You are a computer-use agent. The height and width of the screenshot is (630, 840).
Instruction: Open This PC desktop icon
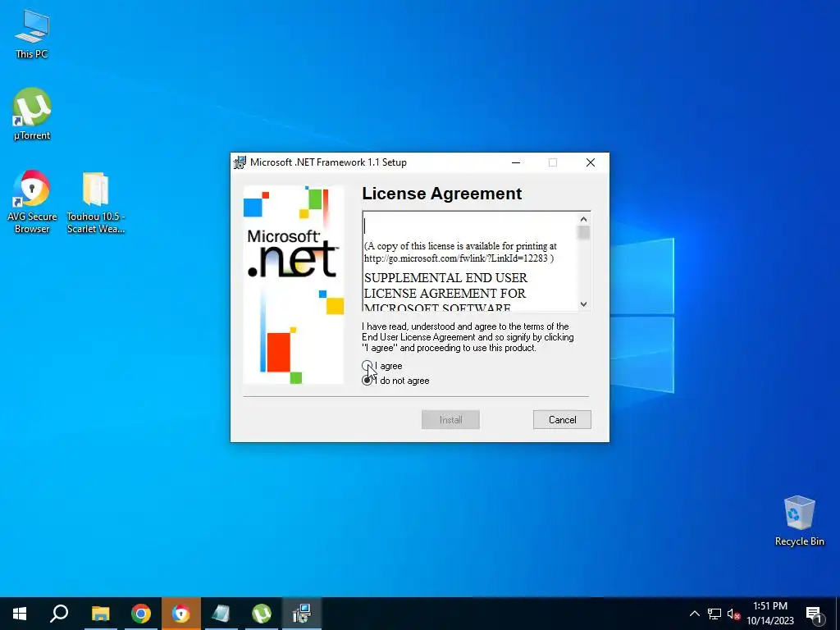(x=32, y=34)
